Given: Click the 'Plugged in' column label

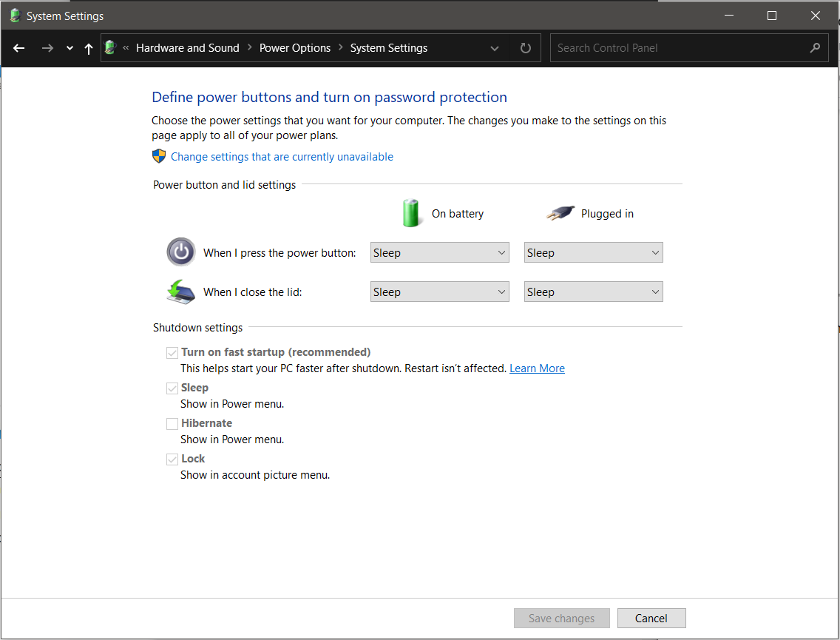Looking at the screenshot, I should coord(607,213).
